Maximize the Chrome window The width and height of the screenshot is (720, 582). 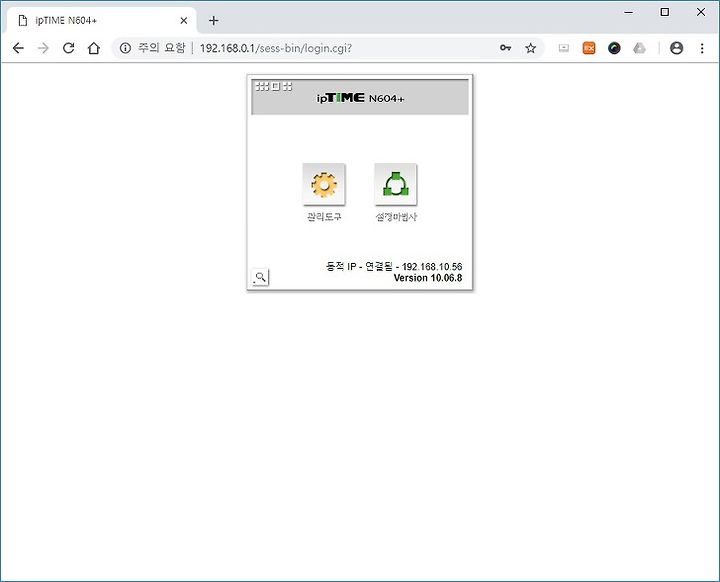(x=664, y=12)
